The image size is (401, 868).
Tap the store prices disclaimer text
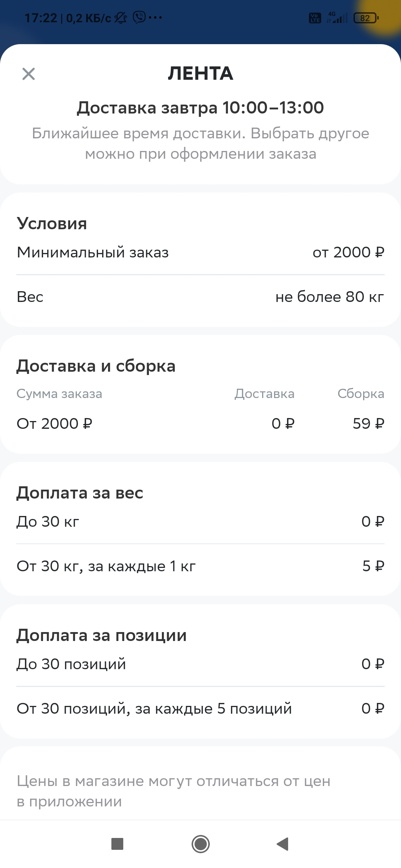173,791
